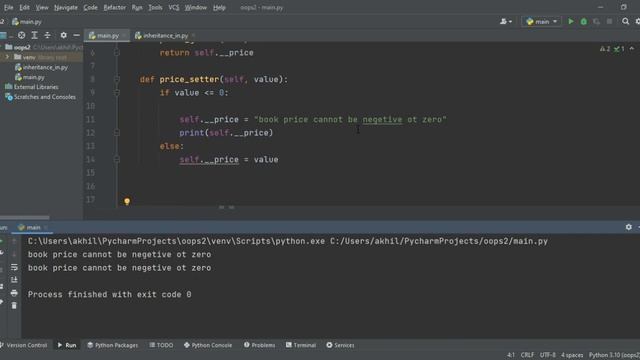Open the Problems tool window

coord(260,345)
